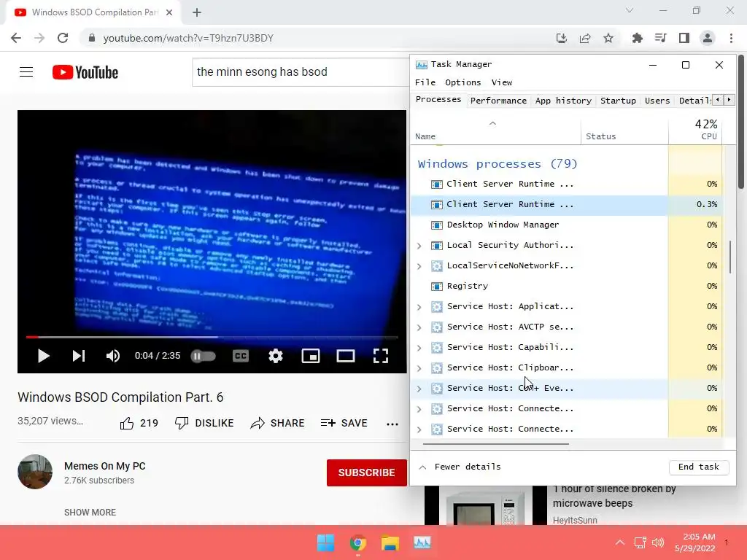747x560 pixels.
Task: Open taskbar volume icon
Action: [x=658, y=542]
